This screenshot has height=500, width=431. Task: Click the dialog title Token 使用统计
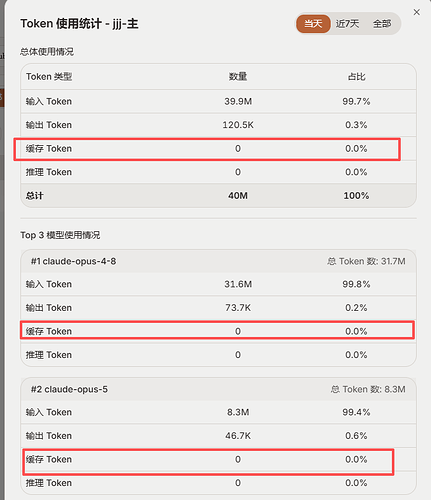[61, 24]
